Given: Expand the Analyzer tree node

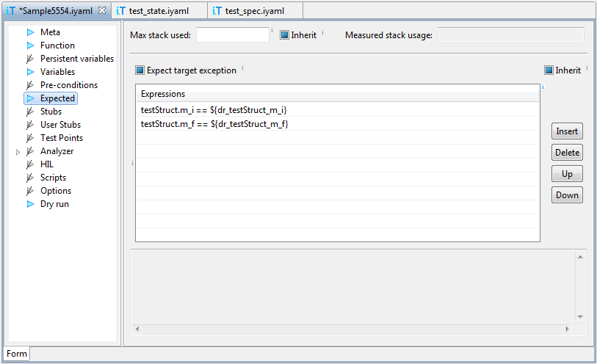Looking at the screenshot, I should point(18,152).
